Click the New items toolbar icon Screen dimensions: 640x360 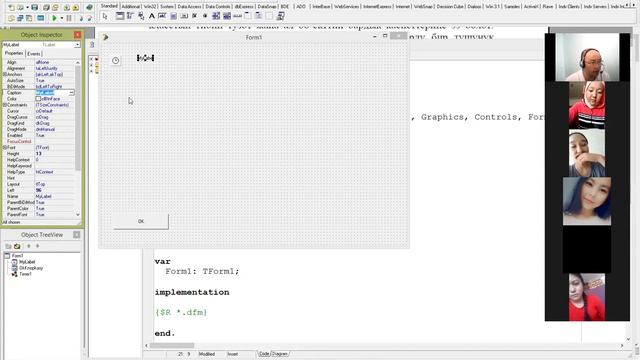pyautogui.click(x=11, y=8)
